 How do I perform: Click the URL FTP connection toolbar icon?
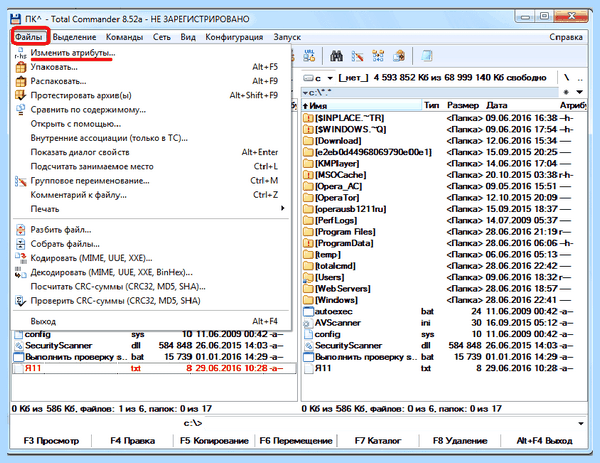pos(309,56)
